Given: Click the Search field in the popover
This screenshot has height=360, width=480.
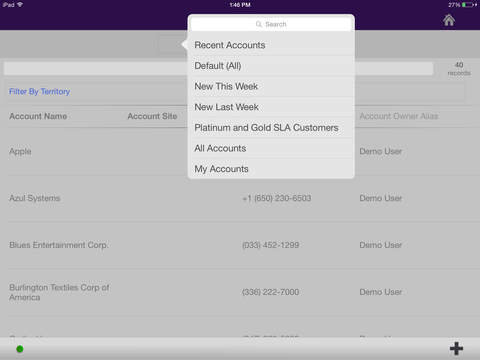Looking at the screenshot, I should click(x=271, y=24).
